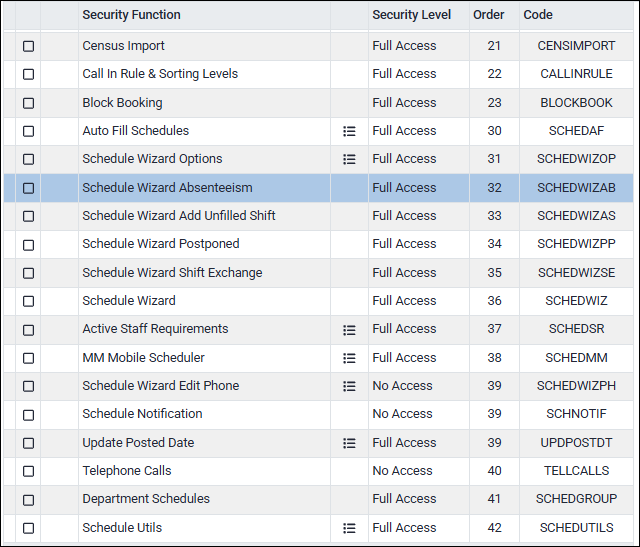Open No Access level for Telephone Calls

(402, 471)
